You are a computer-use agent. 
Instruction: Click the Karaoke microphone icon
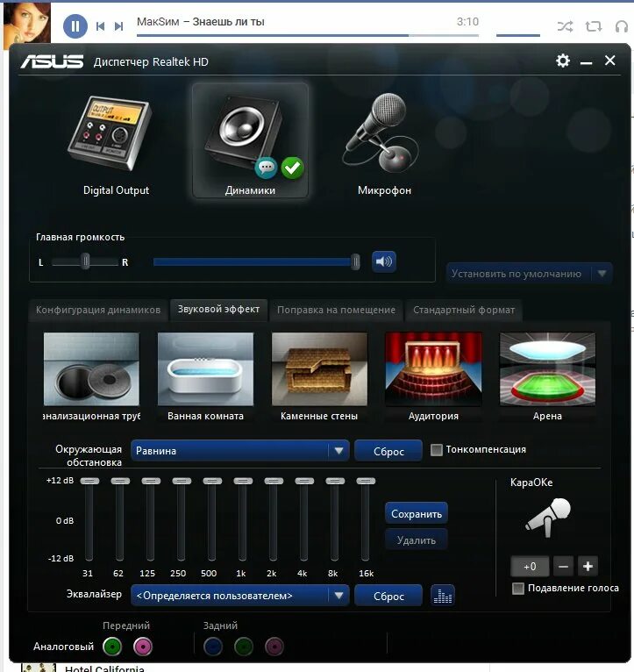[x=548, y=517]
